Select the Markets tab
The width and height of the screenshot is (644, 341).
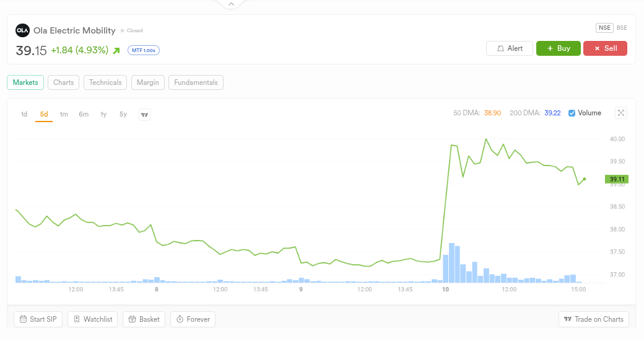tap(25, 82)
